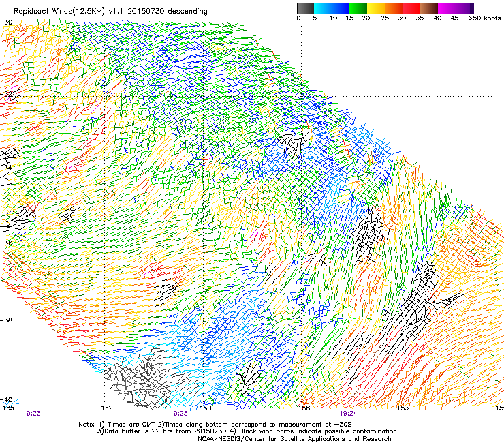Select the orange 25-30 knots color segment

394,8
